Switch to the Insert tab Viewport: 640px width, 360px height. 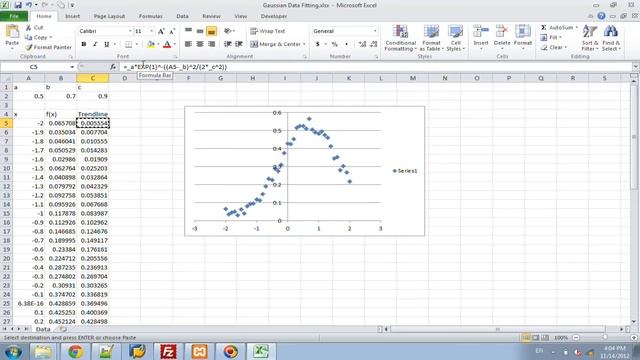72,16
